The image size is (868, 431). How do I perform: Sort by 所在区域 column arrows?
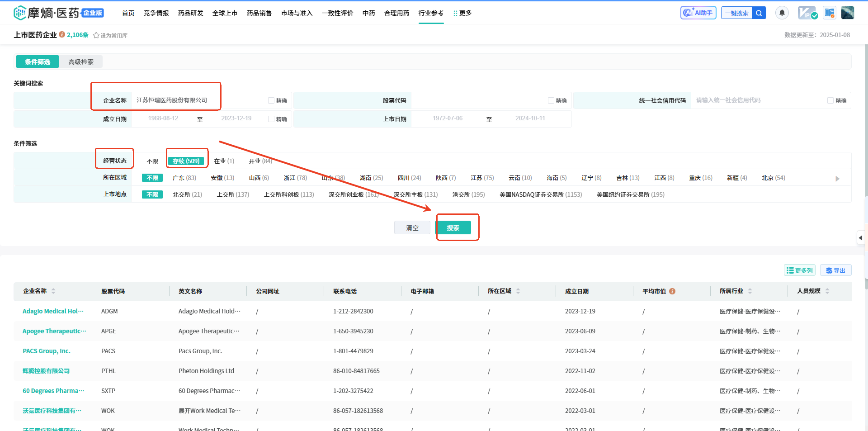[x=518, y=291]
